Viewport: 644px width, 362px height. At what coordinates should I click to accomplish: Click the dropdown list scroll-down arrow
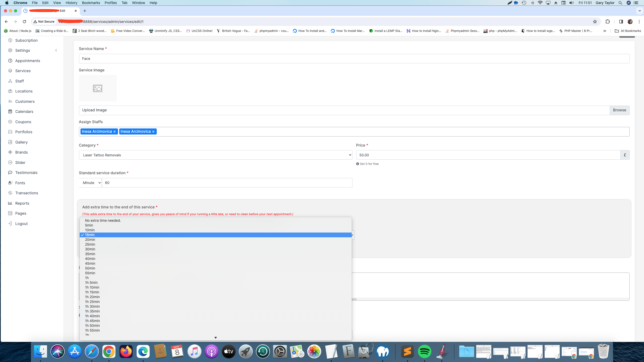coord(216,338)
